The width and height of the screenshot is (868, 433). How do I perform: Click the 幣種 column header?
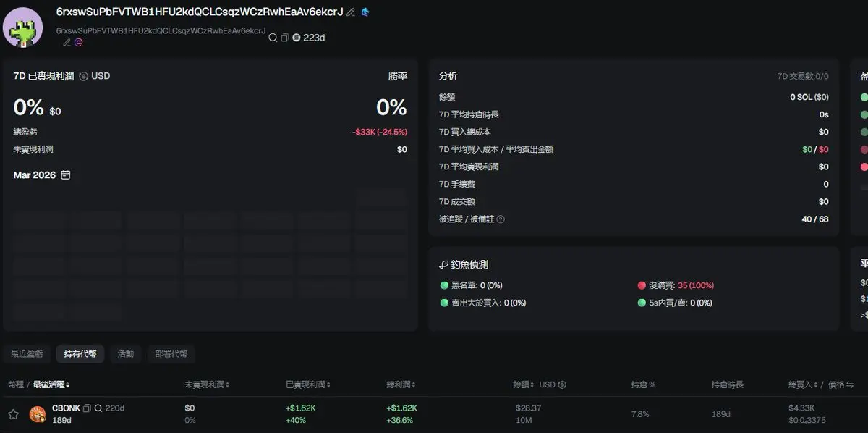pyautogui.click(x=16, y=384)
